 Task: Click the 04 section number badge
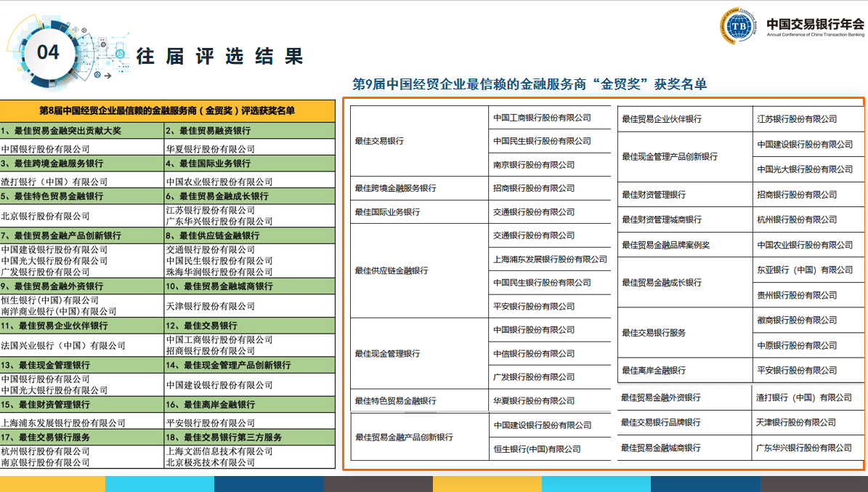click(48, 52)
